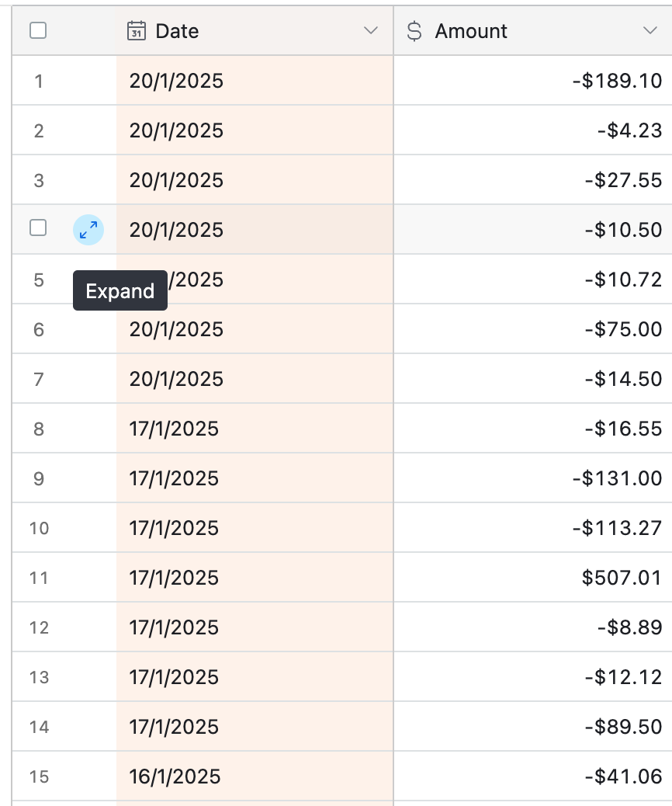
Task: Open the Date column dropdown arrow
Action: click(370, 31)
